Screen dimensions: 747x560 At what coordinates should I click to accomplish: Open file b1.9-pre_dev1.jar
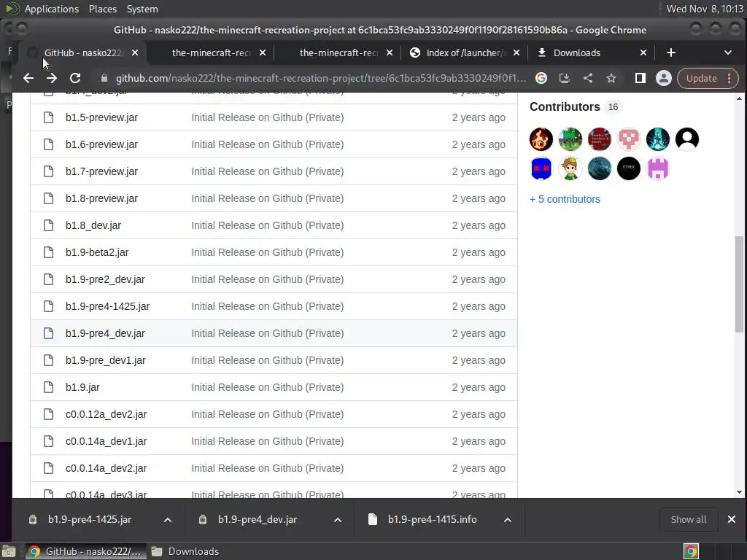click(106, 360)
